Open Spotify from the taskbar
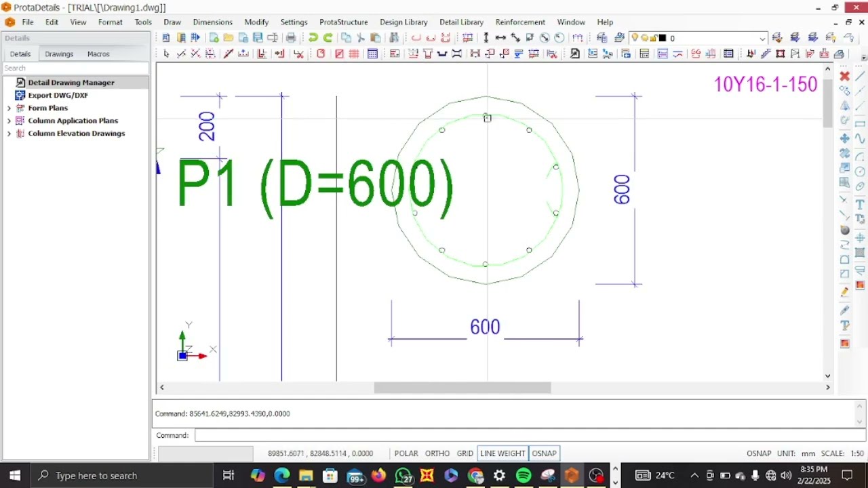 tap(524, 476)
